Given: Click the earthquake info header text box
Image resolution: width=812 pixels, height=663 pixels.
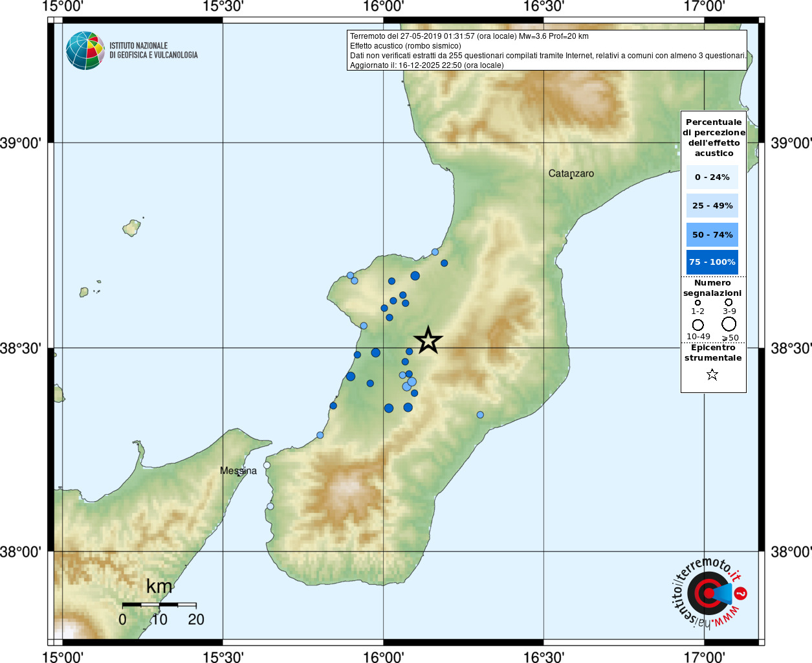Looking at the screenshot, I should click(x=547, y=51).
